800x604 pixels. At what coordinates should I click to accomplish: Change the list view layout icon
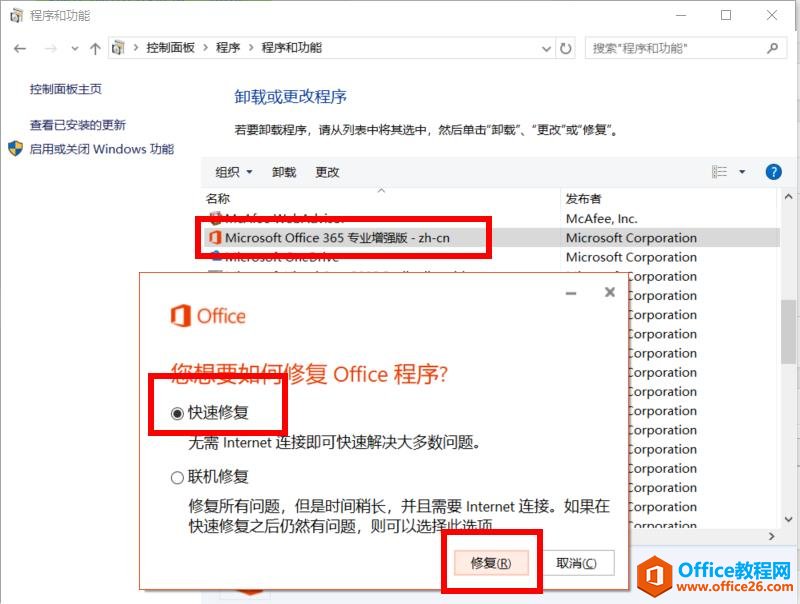coord(719,172)
